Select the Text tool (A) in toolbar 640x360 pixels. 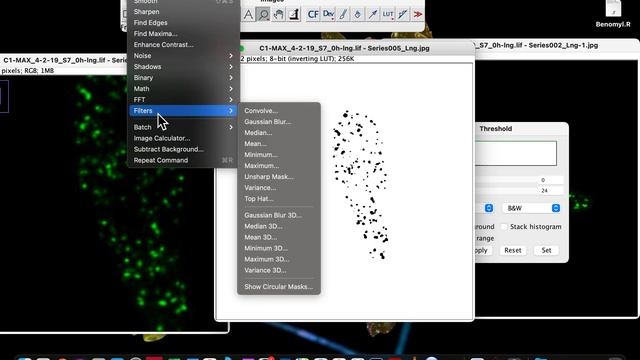[248, 15]
